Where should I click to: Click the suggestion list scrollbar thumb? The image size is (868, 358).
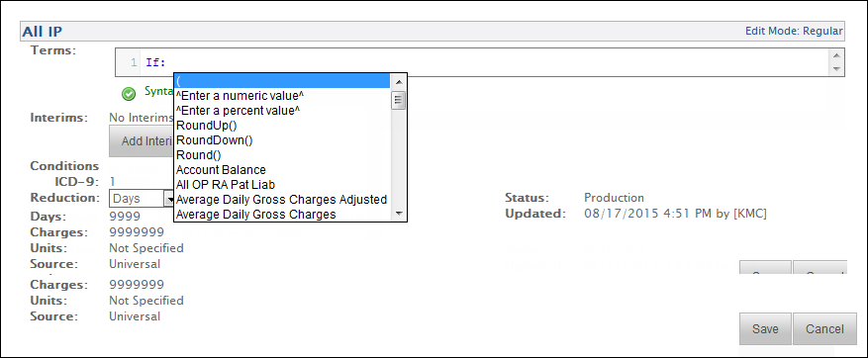398,101
